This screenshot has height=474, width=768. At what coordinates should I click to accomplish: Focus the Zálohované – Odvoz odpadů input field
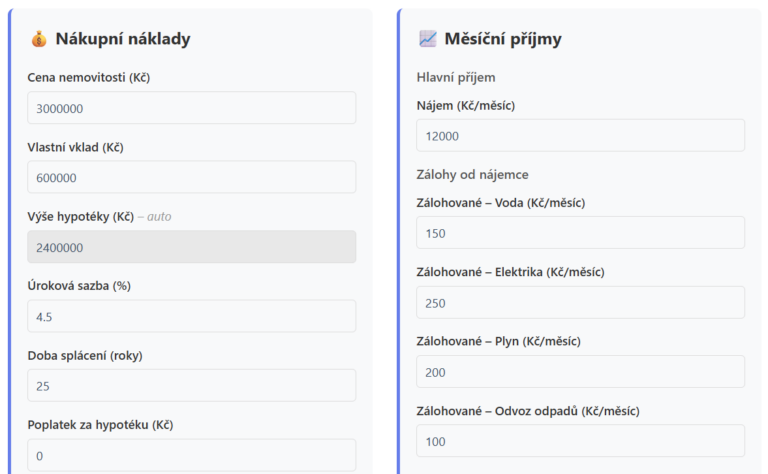point(580,441)
